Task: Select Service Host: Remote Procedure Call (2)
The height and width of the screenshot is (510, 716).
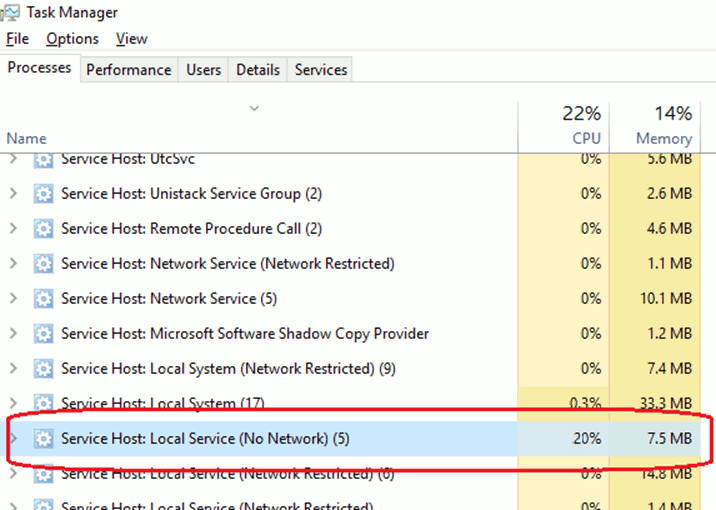Action: (x=191, y=228)
